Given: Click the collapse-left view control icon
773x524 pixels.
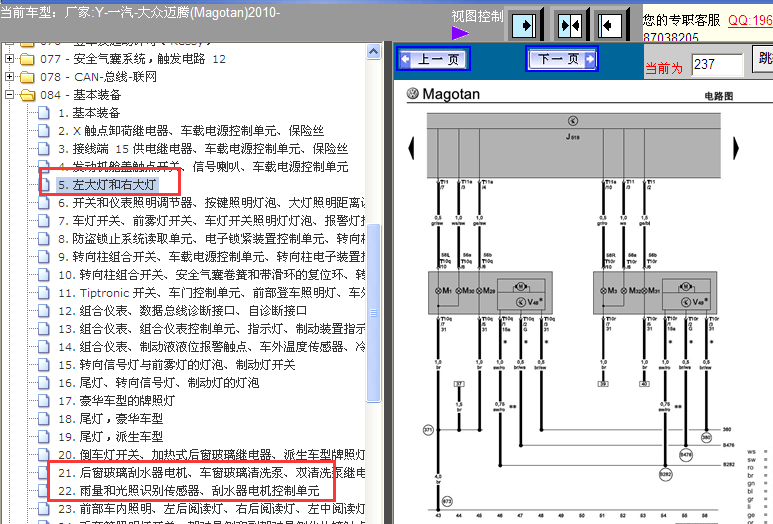Looking at the screenshot, I should (x=610, y=25).
